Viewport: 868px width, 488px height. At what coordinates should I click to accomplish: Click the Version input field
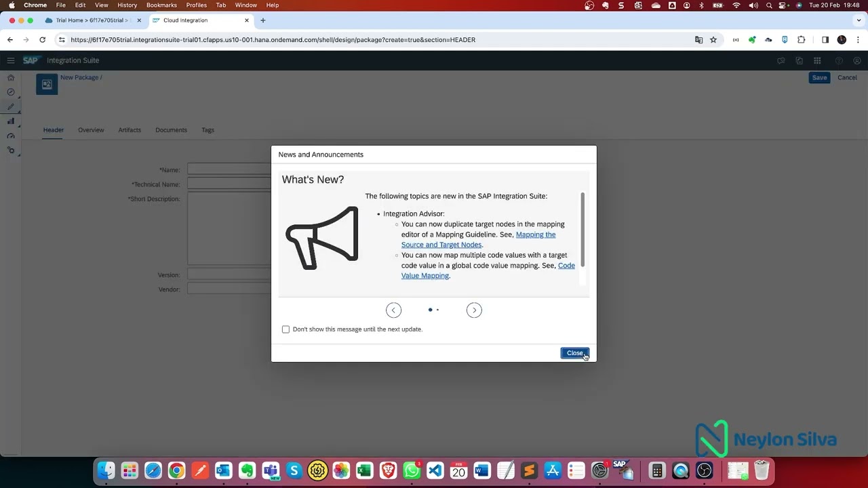click(x=229, y=274)
